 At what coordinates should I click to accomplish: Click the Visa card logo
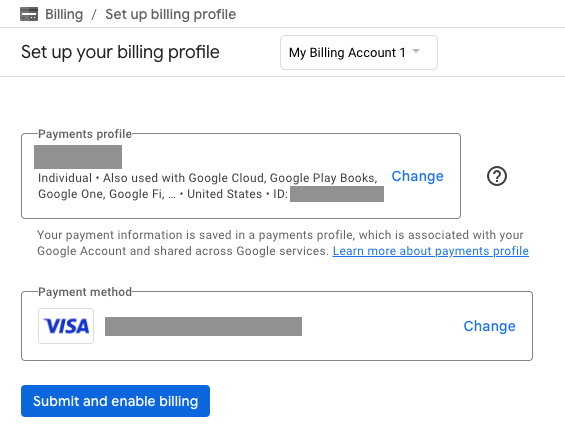pos(66,326)
